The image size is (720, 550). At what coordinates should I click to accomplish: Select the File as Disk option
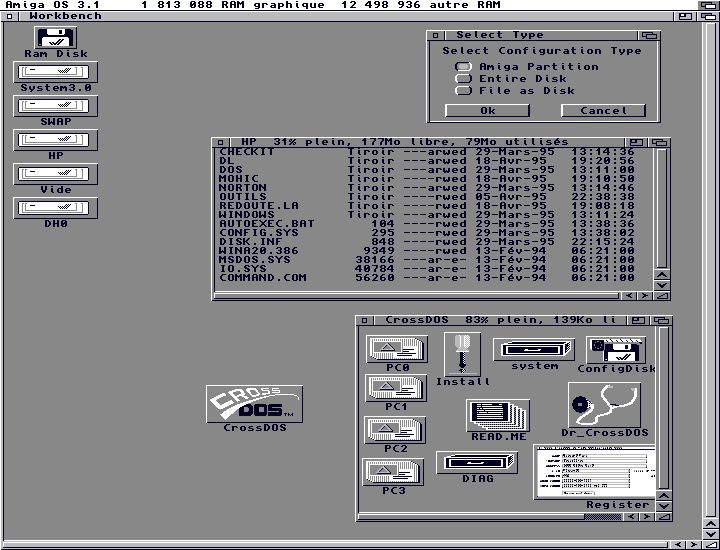[x=464, y=91]
